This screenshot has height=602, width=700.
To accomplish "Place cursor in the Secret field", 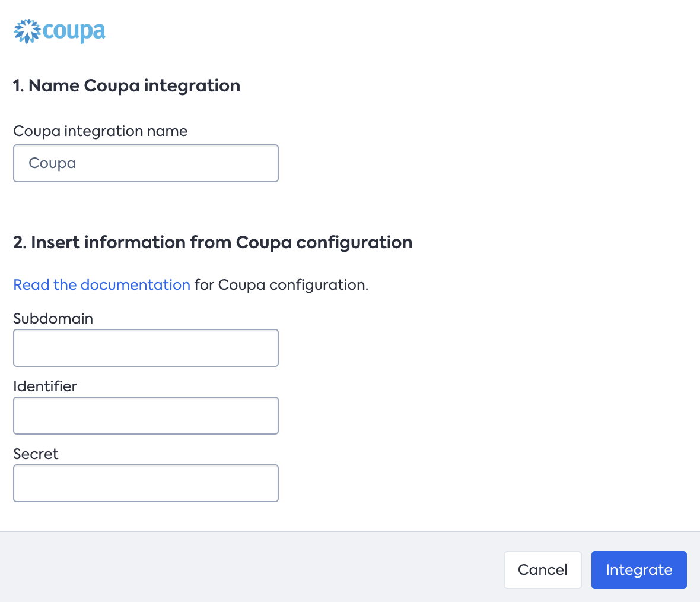I will [146, 483].
